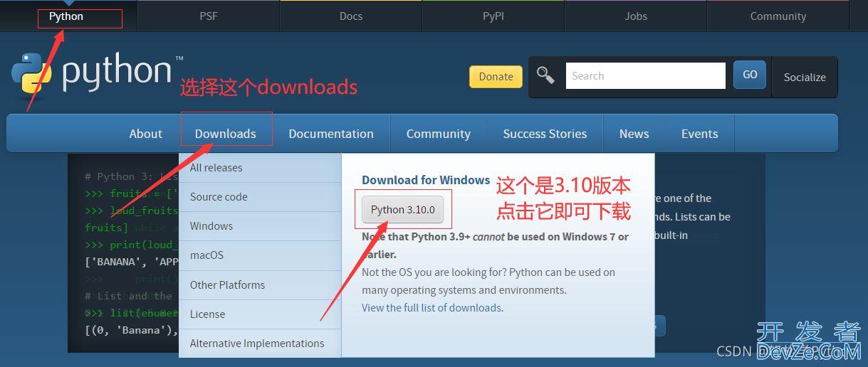This screenshot has width=868, height=367.
Task: Open the Python top-bar tab
Action: click(66, 16)
